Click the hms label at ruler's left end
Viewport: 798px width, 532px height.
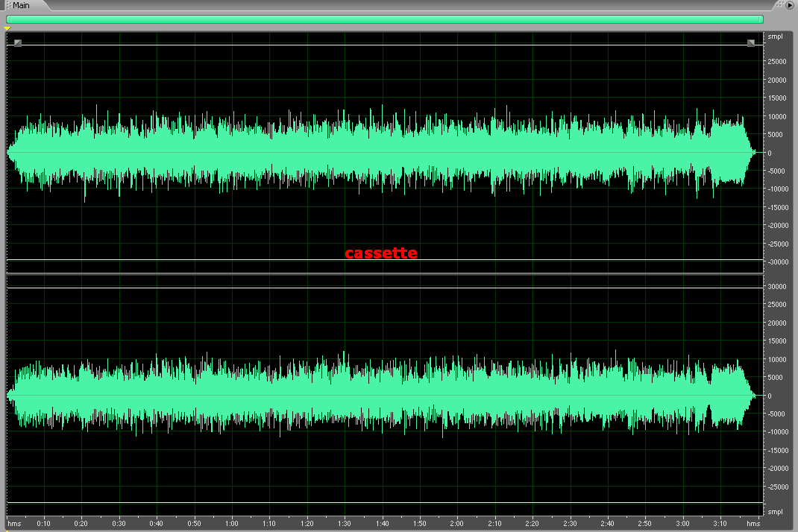(x=14, y=523)
